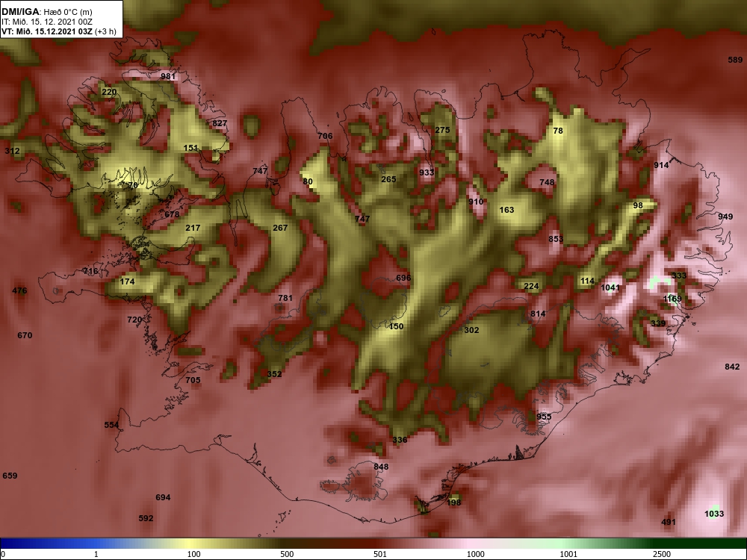
Task: Click the map value 333
Action: pos(679,276)
